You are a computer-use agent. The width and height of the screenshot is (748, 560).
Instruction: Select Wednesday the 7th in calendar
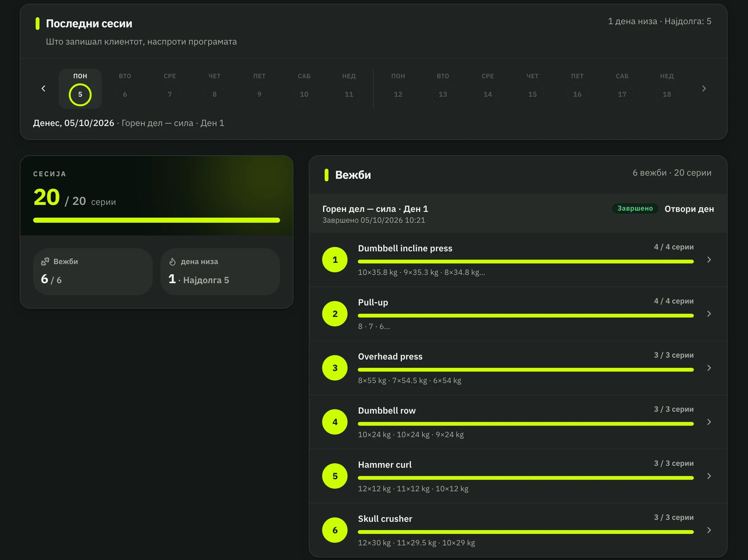pos(170,89)
